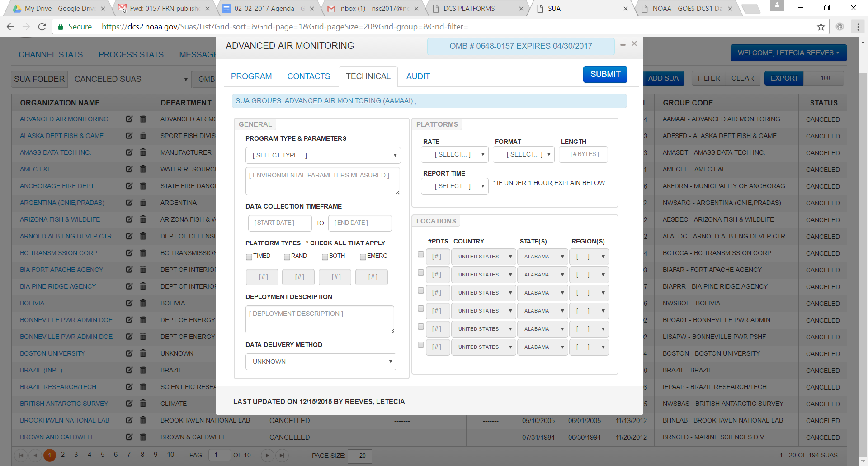Click the Deployment Description text area

click(320, 319)
